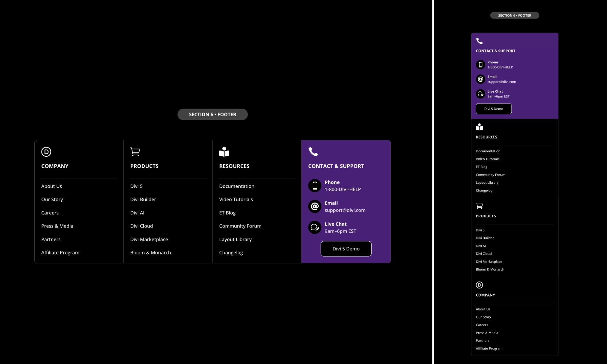
Task: Open About Us link in mobile preview
Action: 483,309
